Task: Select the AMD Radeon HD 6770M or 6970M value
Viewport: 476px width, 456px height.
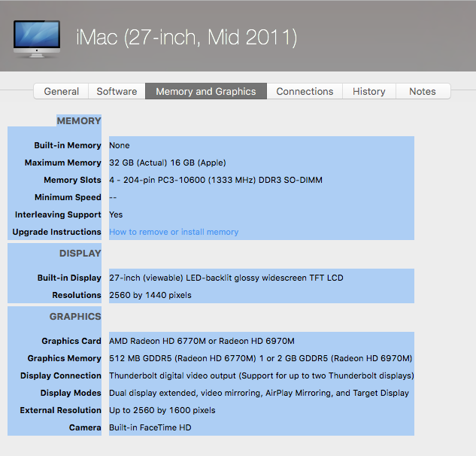Action: (x=202, y=341)
